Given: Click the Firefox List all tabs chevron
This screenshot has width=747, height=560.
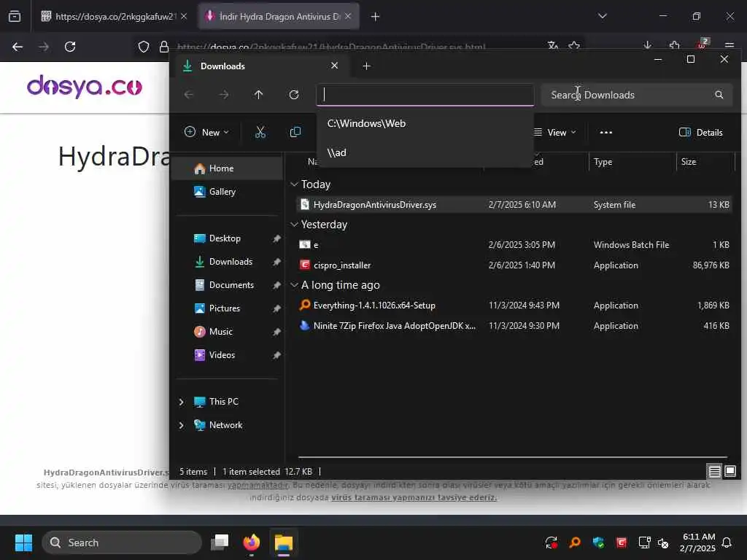Looking at the screenshot, I should click(603, 16).
